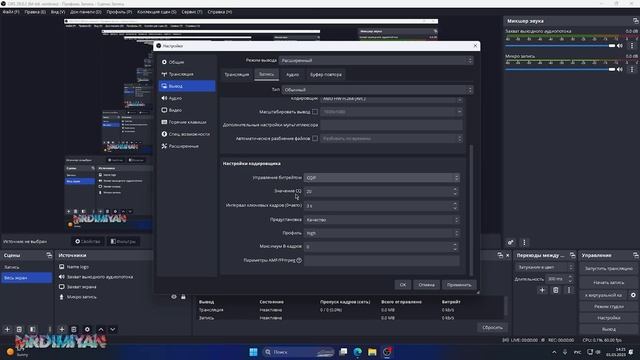Switch to the Буфер повтора tab

[326, 74]
